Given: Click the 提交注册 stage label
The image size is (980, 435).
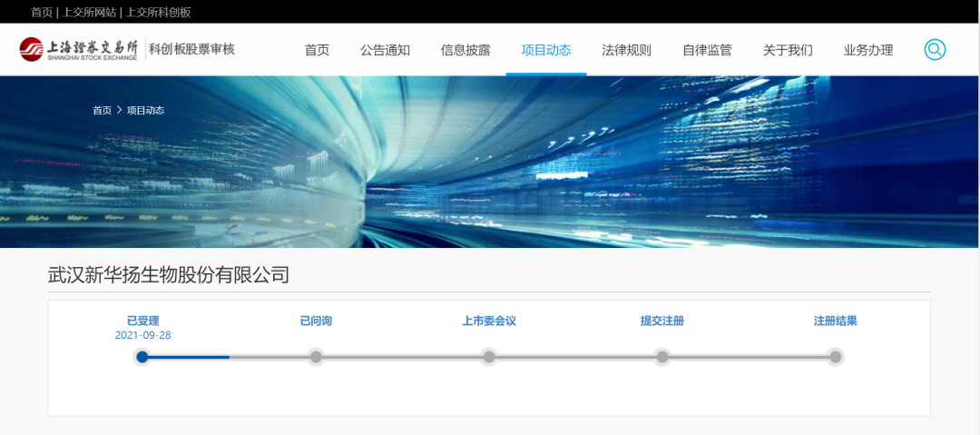Looking at the screenshot, I should (x=661, y=321).
